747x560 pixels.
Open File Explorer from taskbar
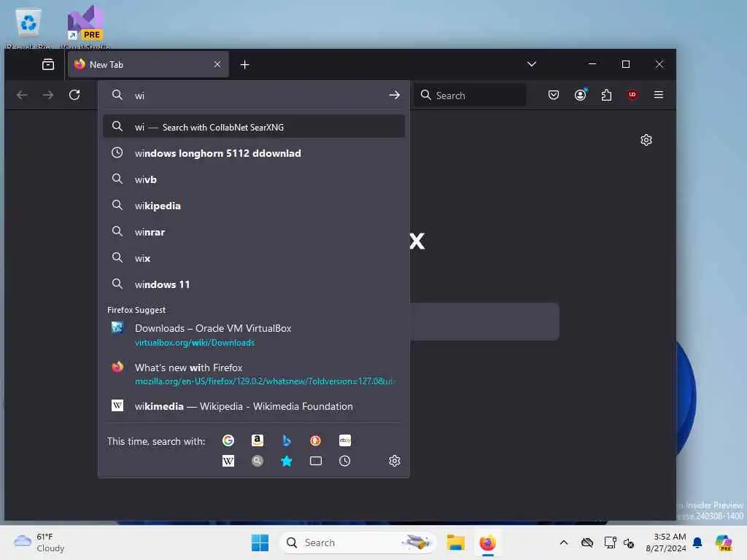pos(455,542)
